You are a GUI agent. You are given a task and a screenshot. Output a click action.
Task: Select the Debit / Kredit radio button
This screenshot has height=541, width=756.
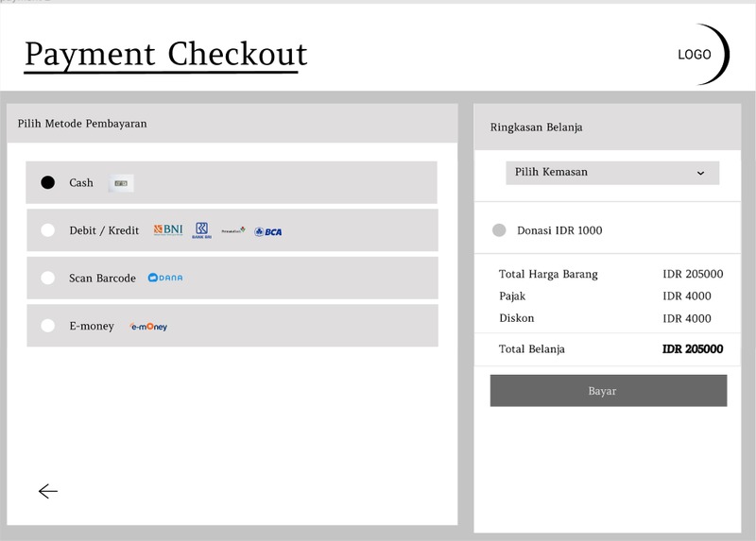[48, 230]
